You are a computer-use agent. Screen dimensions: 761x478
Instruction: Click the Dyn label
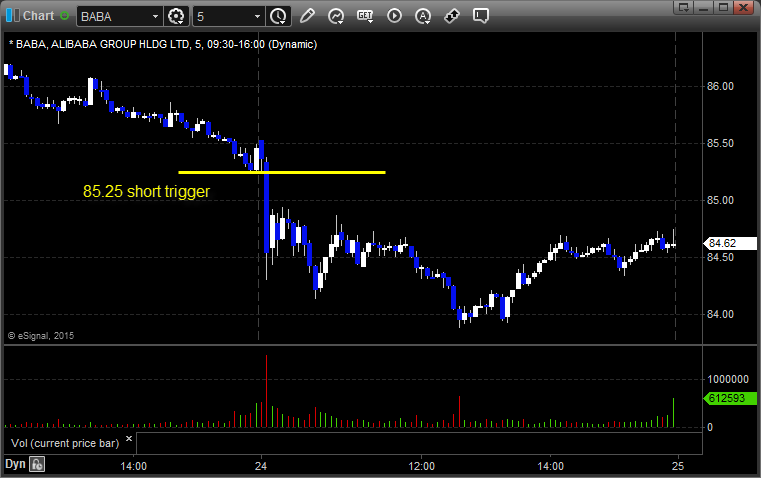[x=15, y=464]
